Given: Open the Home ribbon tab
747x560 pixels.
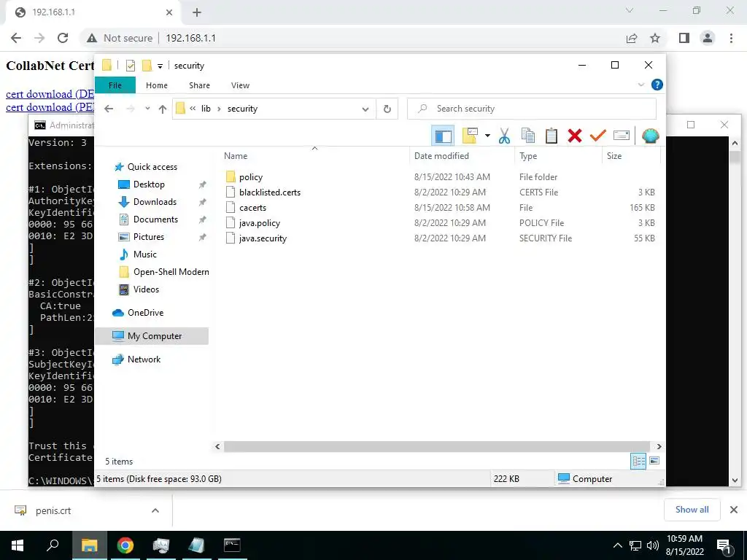Looking at the screenshot, I should pos(157,85).
